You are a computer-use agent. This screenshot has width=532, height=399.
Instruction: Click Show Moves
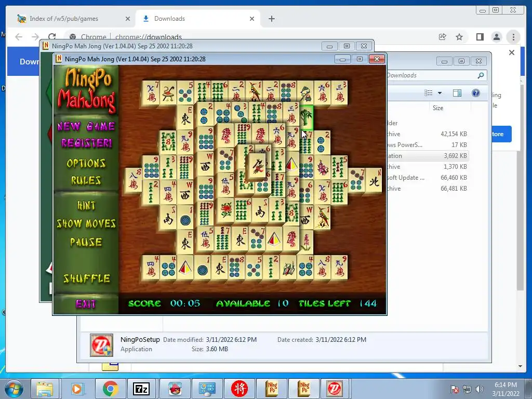click(86, 223)
